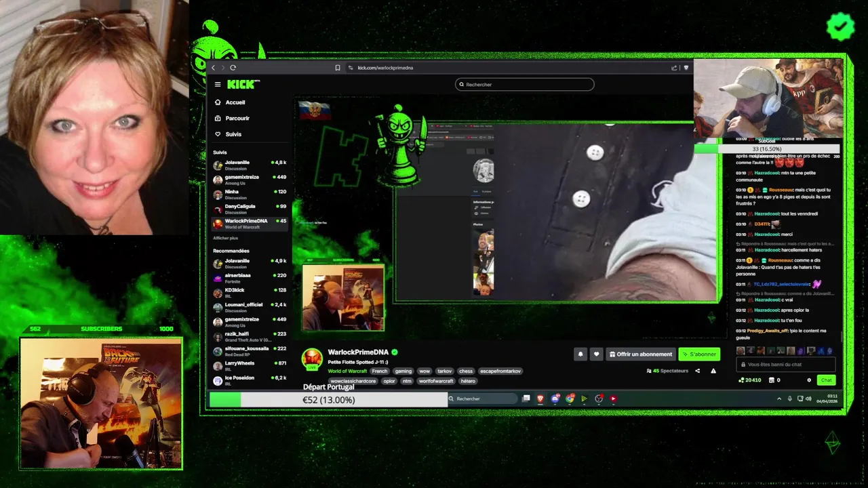The height and width of the screenshot is (488, 868).
Task: Open the red YouTube-style taskbar icon
Action: point(613,399)
